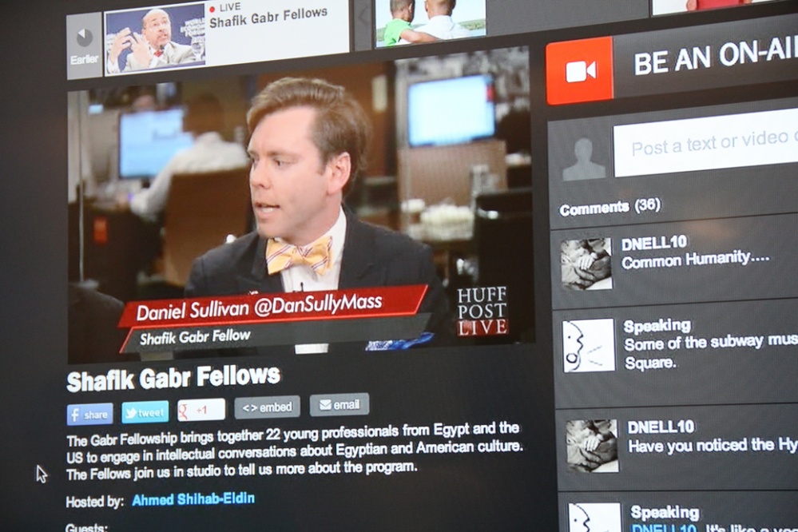Click the red video camera icon
The height and width of the screenshot is (532, 798).
[x=579, y=71]
